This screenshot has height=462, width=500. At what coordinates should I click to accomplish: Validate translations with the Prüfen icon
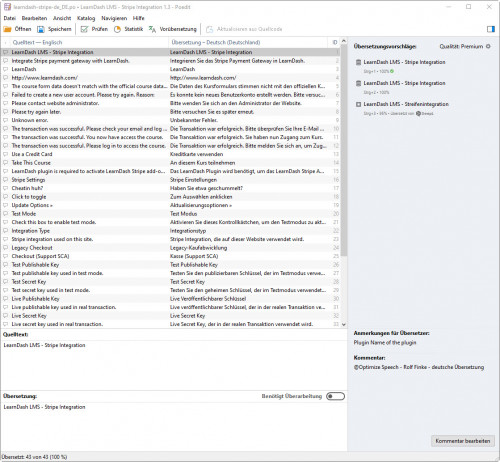[84, 29]
